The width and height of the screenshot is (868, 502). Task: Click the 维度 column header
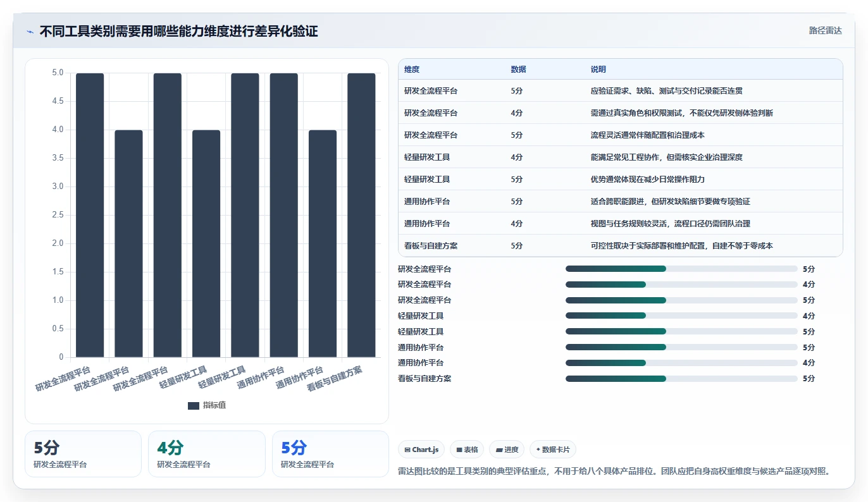[x=412, y=70]
